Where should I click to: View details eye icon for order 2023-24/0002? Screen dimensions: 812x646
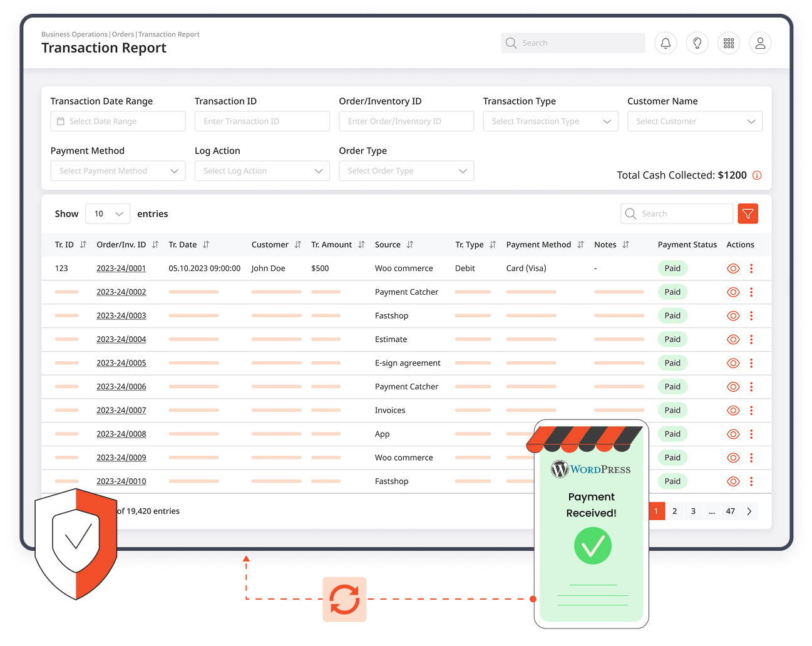point(733,292)
